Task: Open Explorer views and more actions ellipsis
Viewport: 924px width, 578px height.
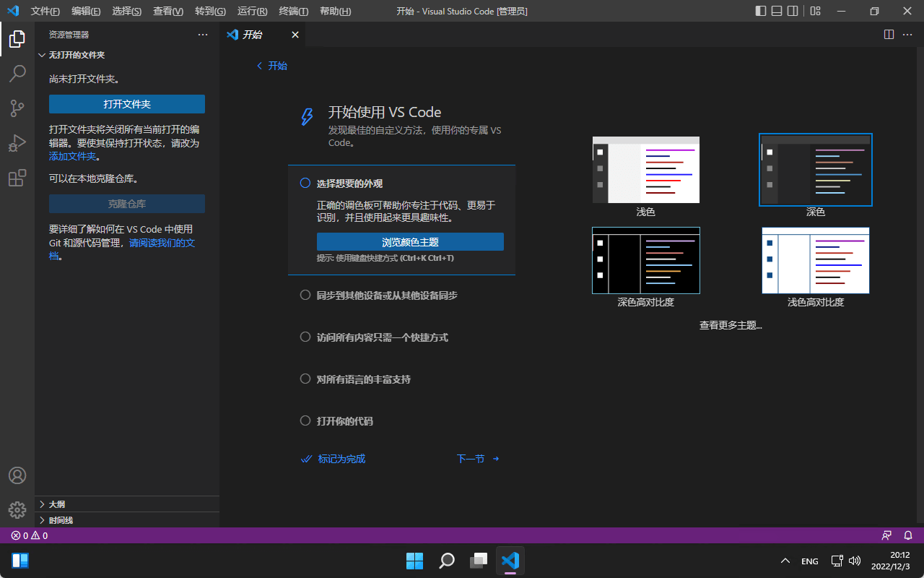Action: click(203, 35)
